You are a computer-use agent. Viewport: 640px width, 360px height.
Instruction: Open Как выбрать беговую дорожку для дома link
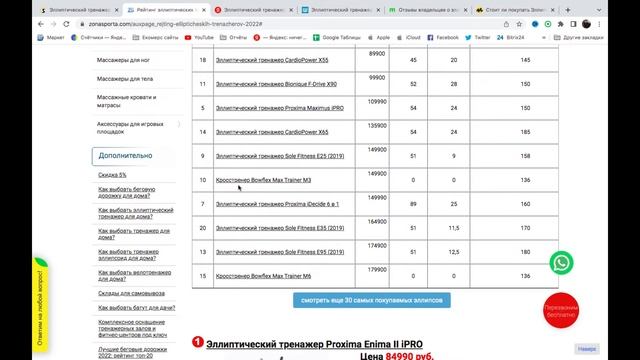point(127,193)
